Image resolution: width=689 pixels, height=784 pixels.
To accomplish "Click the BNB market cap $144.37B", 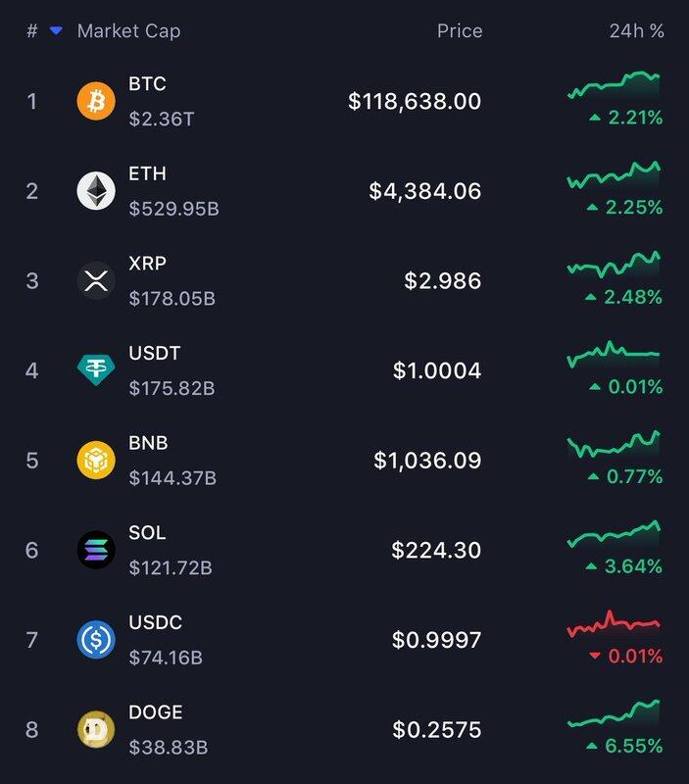I will 172,478.
